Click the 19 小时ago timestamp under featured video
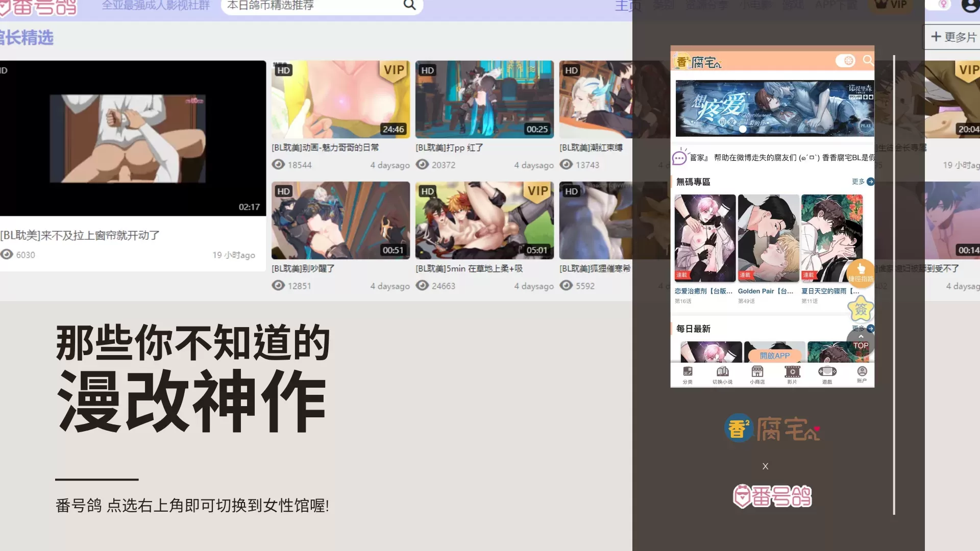Screen dimensions: 980x551 [x=234, y=255]
